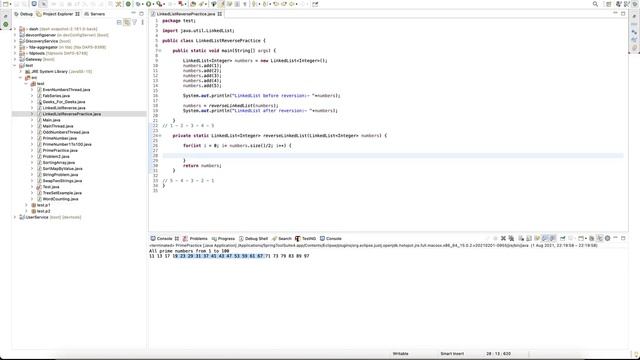Select TreeSetExample.java file

tap(62, 193)
